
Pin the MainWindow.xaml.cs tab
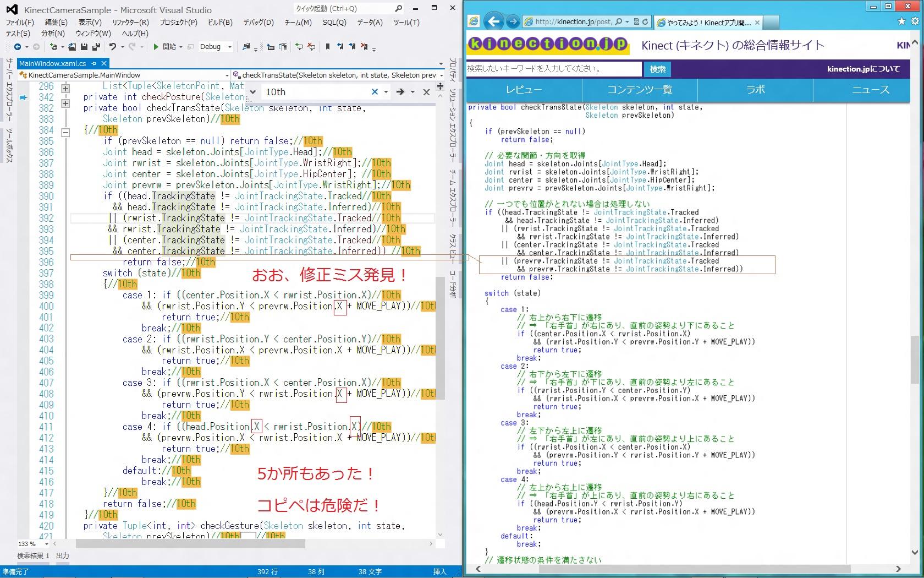[x=94, y=63]
